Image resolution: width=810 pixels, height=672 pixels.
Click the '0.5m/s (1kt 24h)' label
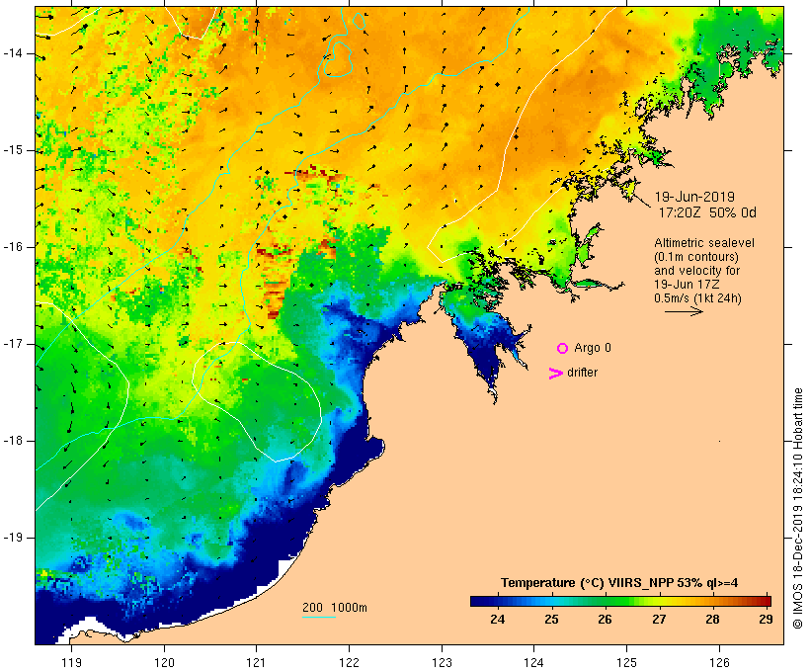pos(697,298)
